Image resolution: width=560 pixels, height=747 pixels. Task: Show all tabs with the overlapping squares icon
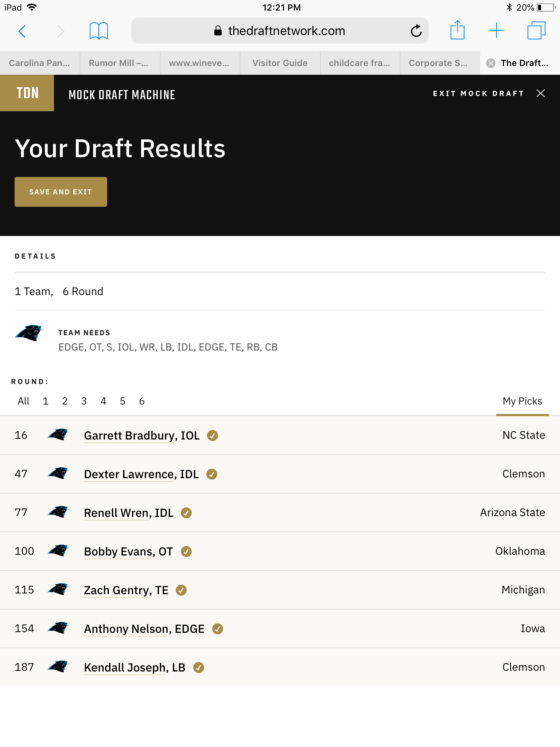click(x=536, y=31)
